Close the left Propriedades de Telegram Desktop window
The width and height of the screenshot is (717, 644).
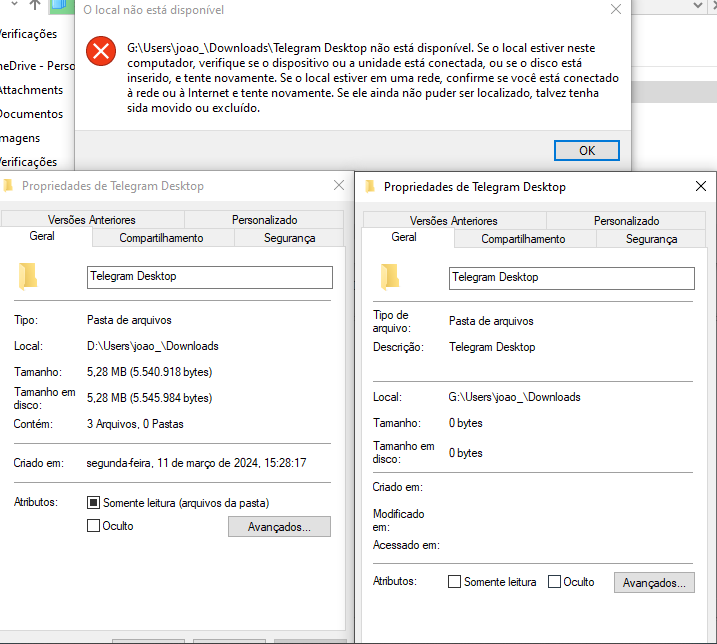click(339, 185)
